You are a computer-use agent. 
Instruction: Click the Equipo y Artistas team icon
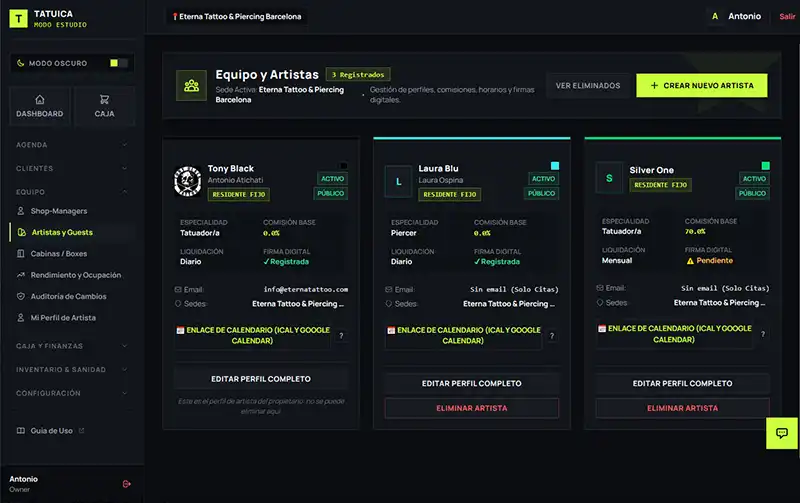(x=191, y=85)
